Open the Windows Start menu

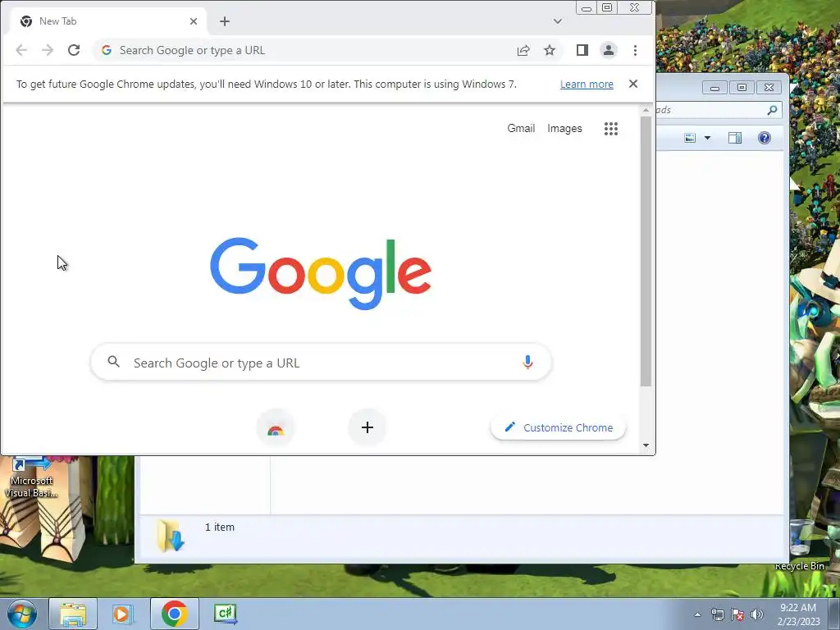click(x=22, y=614)
